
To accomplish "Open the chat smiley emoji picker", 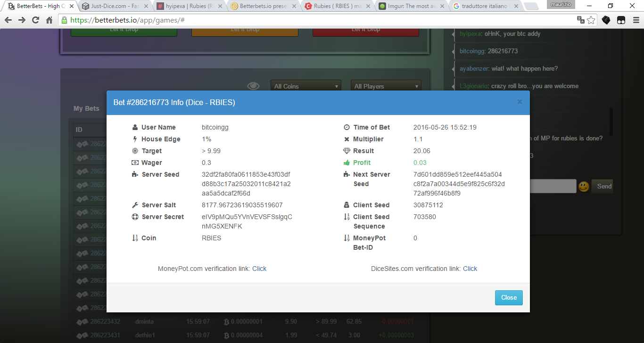I will coord(584,187).
